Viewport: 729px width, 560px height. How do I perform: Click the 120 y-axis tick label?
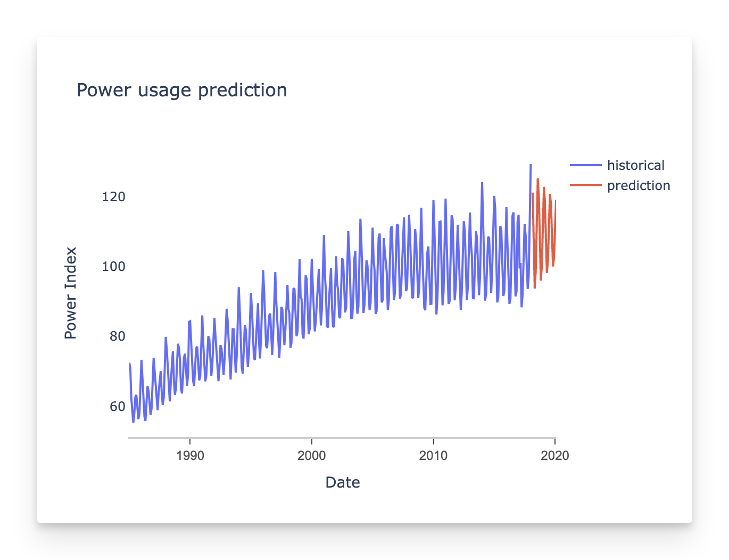(x=113, y=197)
